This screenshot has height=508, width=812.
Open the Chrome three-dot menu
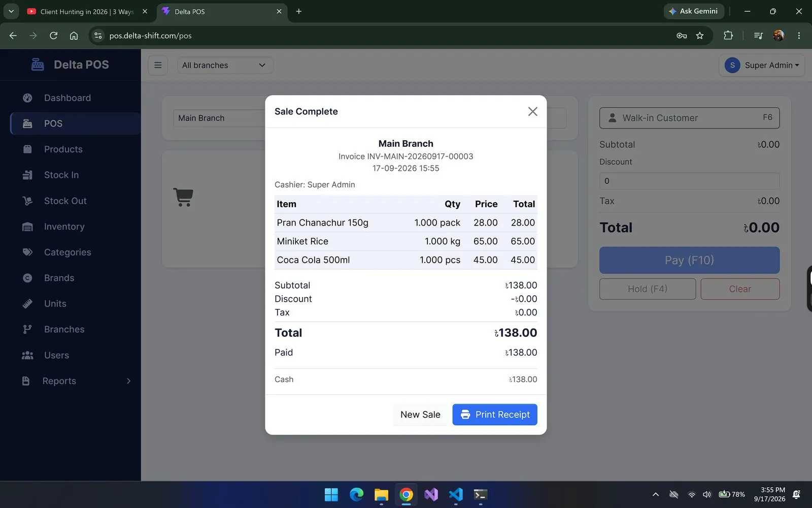(x=799, y=36)
